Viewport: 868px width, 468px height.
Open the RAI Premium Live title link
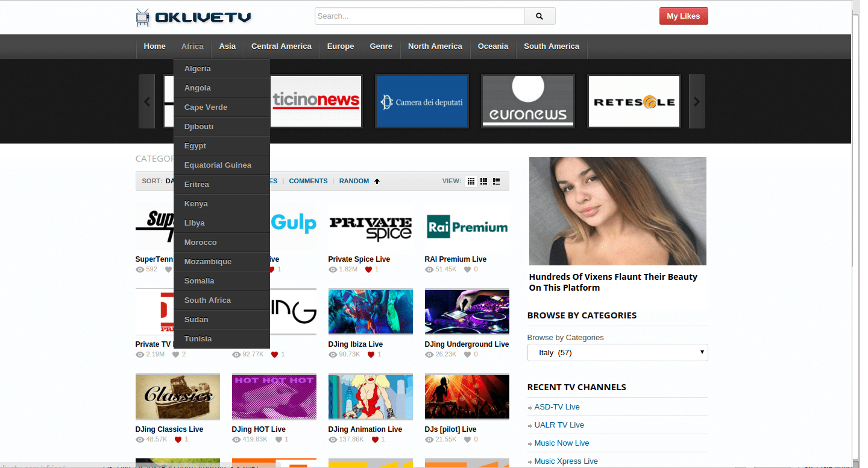(455, 259)
